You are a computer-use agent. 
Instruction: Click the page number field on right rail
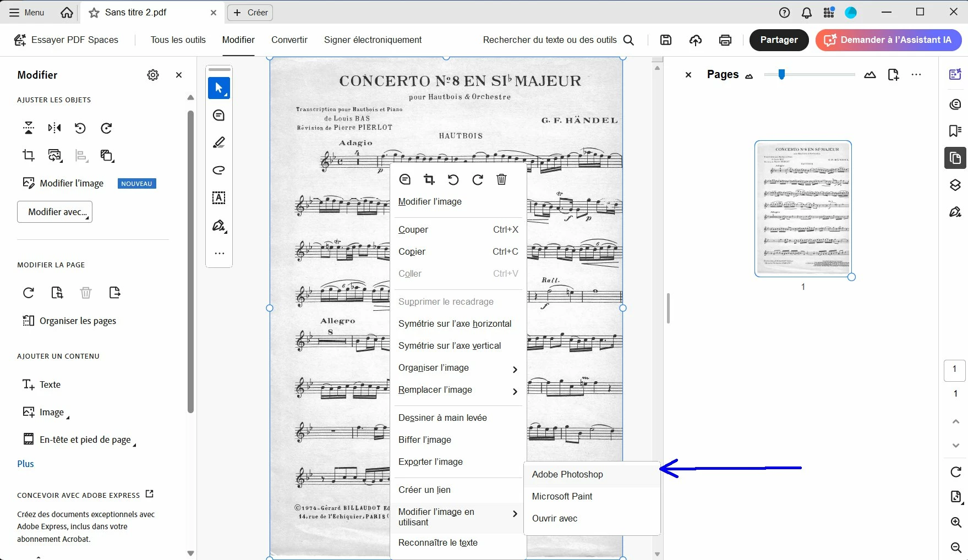[x=955, y=371]
